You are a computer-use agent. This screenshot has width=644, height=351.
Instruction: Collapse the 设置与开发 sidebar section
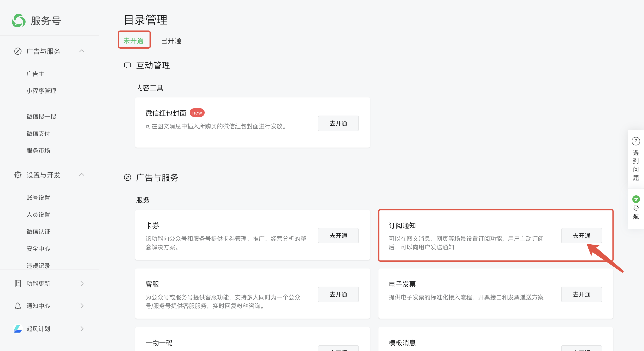tap(82, 174)
